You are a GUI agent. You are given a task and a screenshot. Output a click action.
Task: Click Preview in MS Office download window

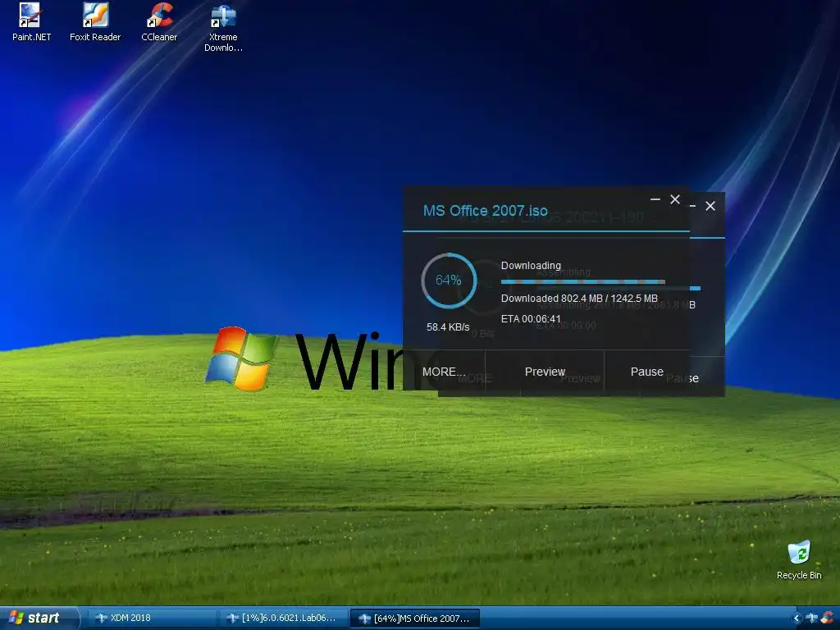pyautogui.click(x=545, y=372)
